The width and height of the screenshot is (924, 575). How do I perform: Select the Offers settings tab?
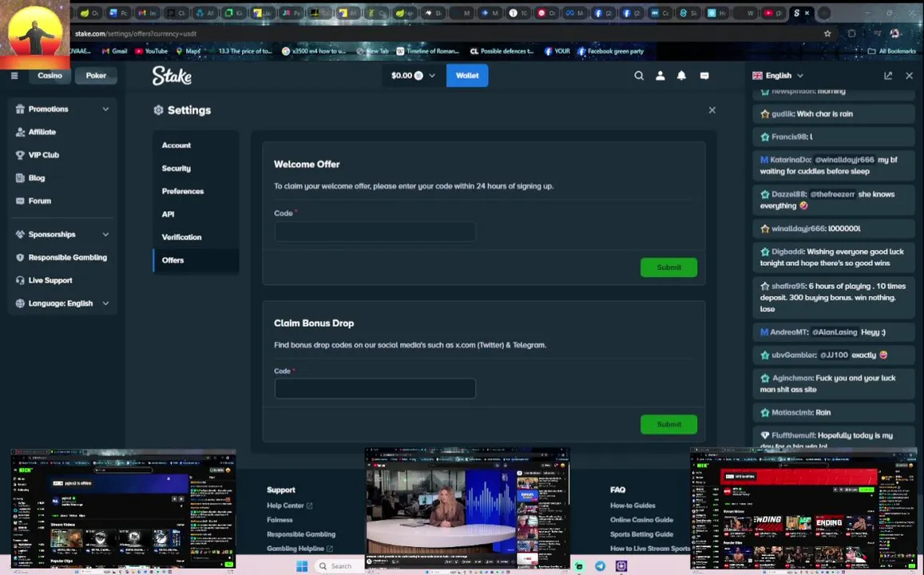196,260
